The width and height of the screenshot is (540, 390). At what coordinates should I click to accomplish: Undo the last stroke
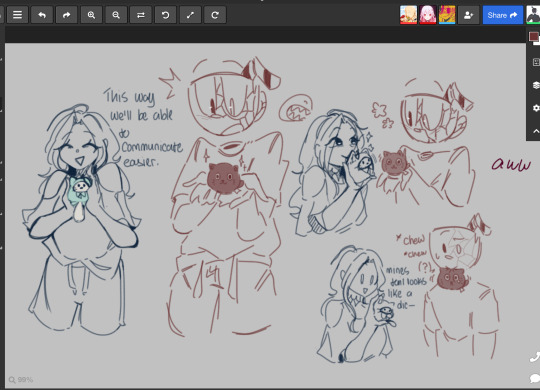(42, 15)
